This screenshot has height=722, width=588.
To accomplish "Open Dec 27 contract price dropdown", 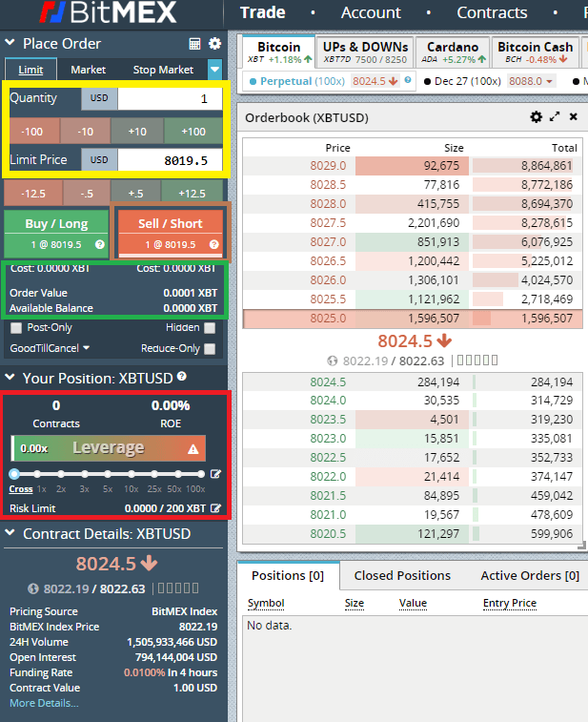I will 531,81.
